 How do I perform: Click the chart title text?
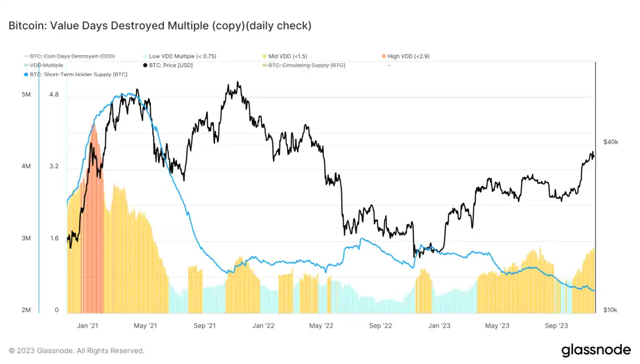coord(160,26)
